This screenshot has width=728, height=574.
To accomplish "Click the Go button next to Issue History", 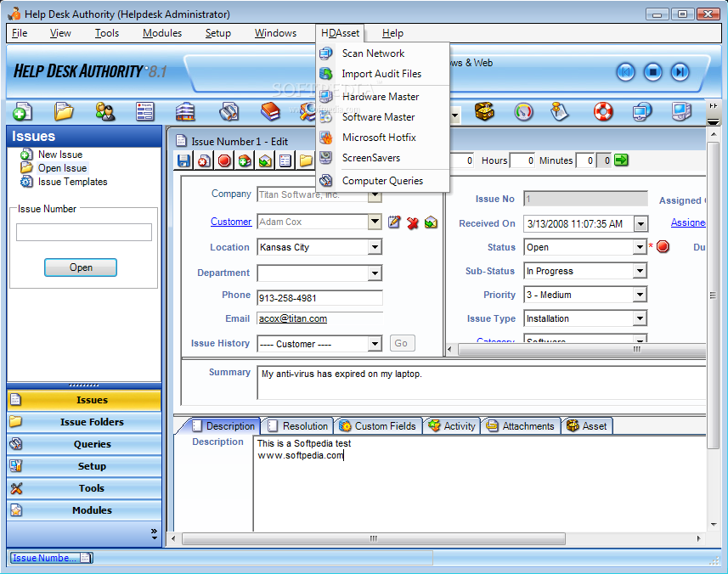I will [x=402, y=343].
